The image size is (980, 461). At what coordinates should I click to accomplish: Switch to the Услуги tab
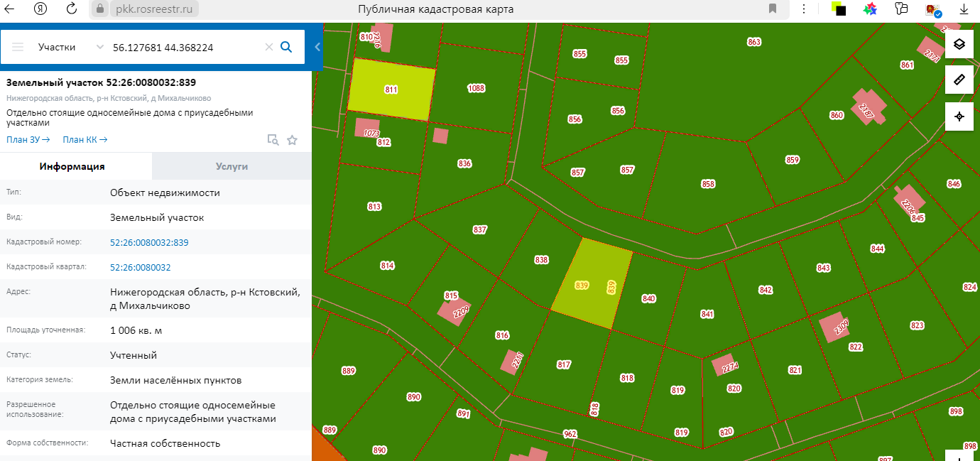point(232,166)
